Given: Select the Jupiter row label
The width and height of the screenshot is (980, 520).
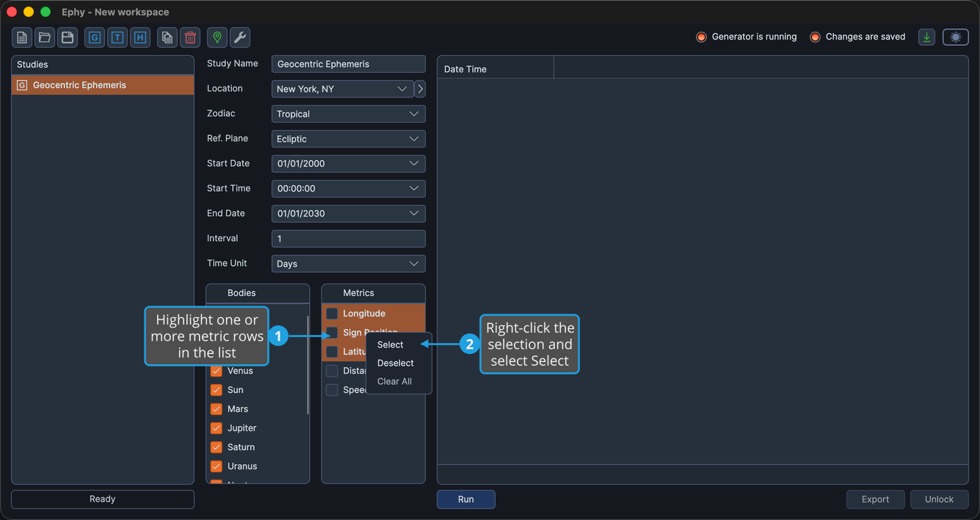Looking at the screenshot, I should click(242, 428).
